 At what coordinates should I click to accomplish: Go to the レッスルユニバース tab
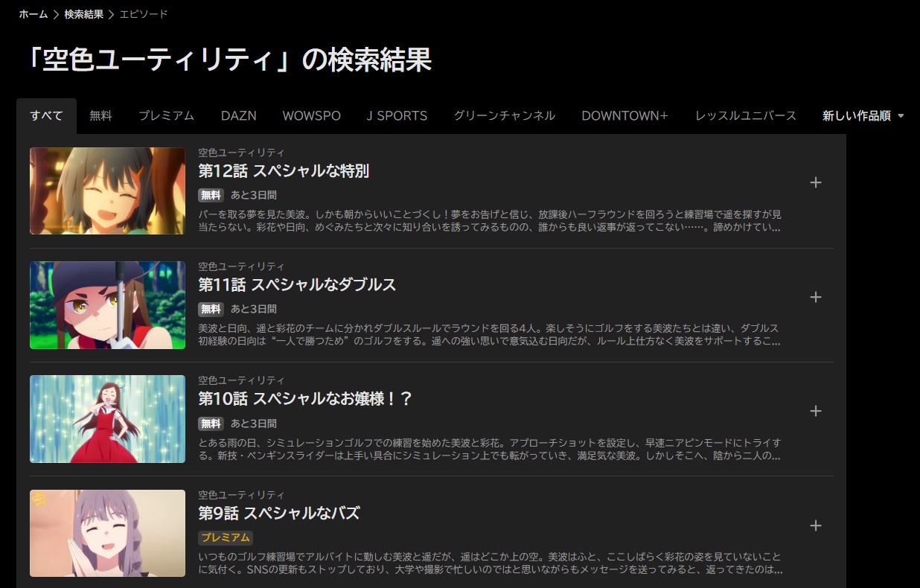pyautogui.click(x=745, y=116)
